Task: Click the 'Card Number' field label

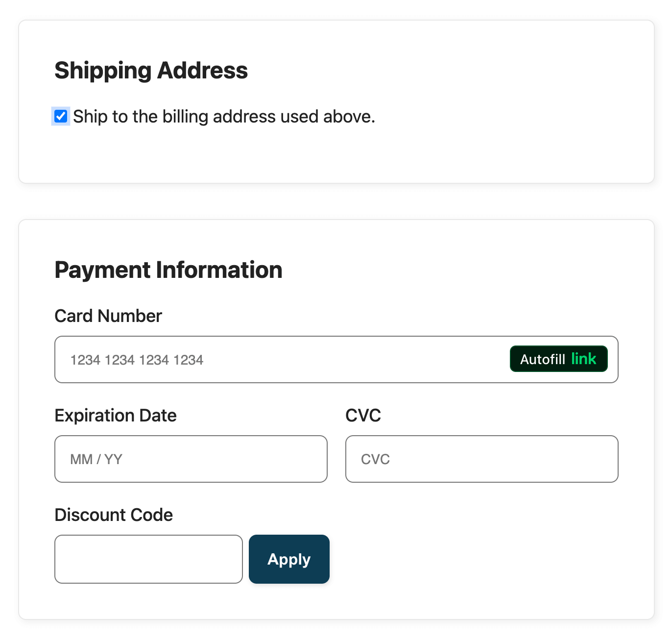Action: (108, 316)
